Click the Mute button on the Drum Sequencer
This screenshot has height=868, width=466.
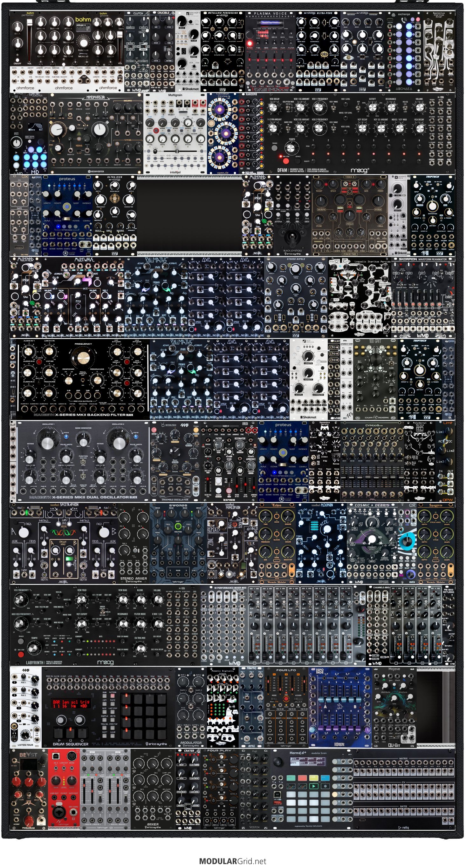pos(105,711)
